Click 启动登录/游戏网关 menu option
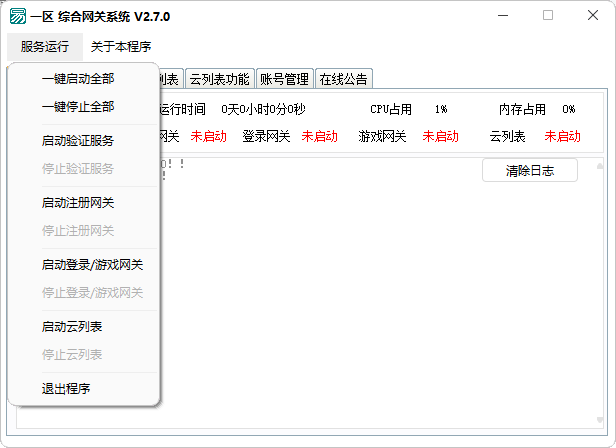 point(92,265)
